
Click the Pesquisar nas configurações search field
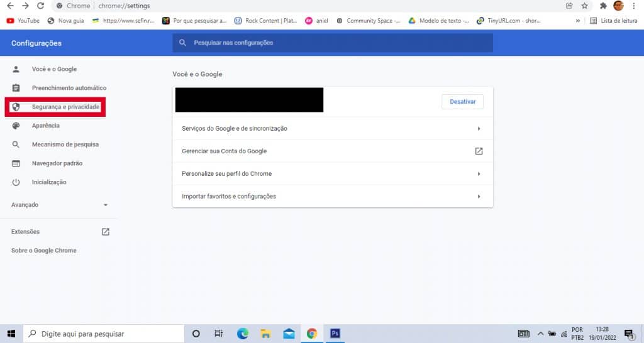333,43
